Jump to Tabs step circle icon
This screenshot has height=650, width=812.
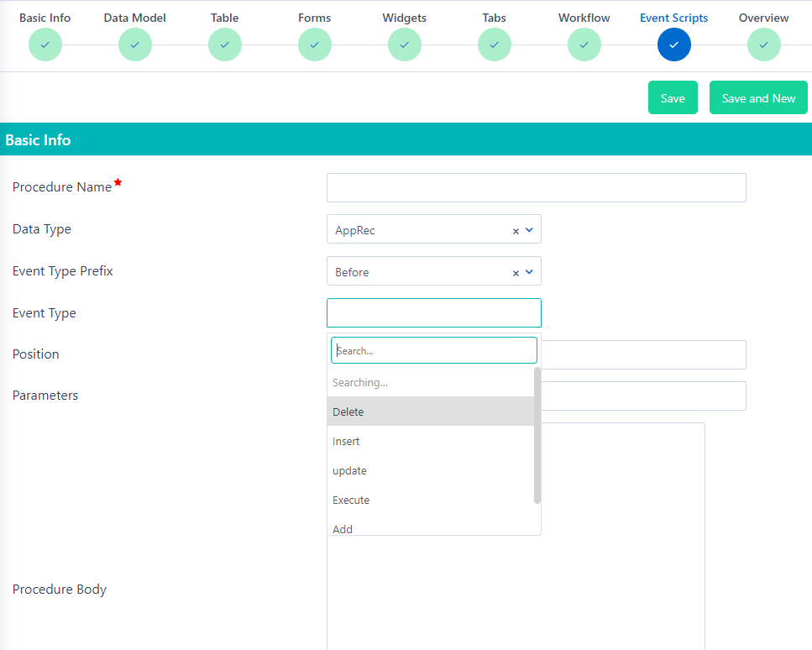[495, 45]
